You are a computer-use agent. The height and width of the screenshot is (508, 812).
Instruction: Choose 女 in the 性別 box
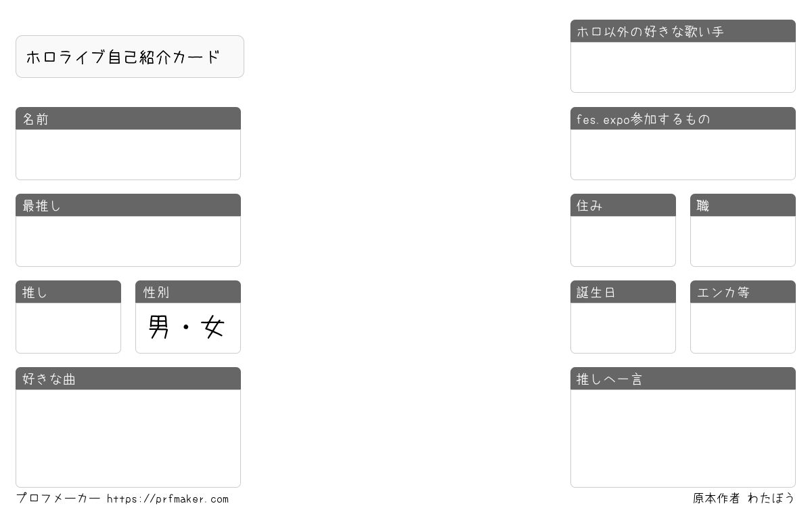click(212, 328)
